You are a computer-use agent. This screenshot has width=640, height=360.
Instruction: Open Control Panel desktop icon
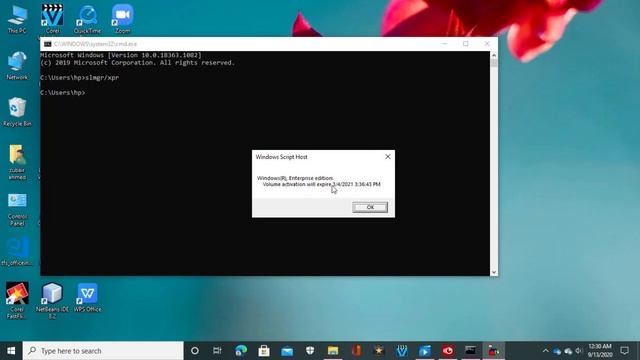[17, 209]
